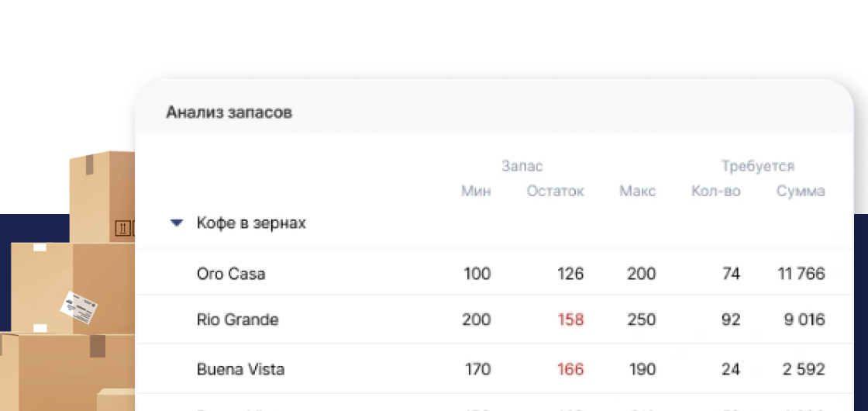Click red remaining value 166 for Buena Vista
The image size is (868, 411).
tap(570, 369)
